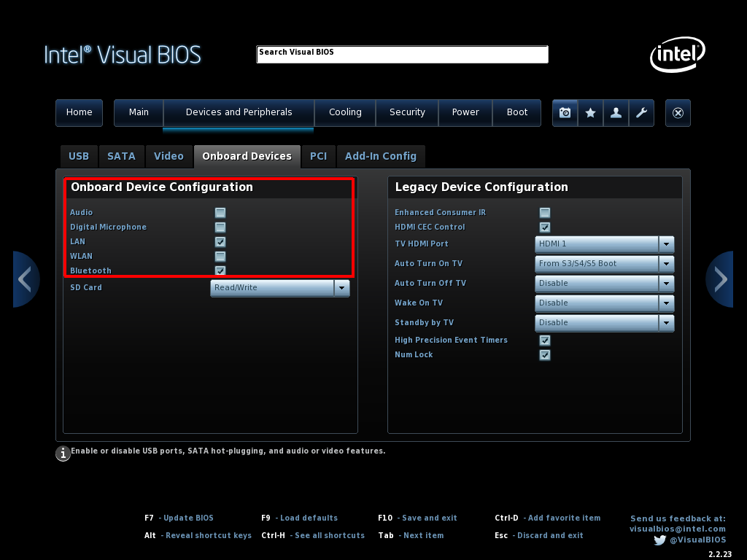Click the Intel logo
Screen dimensions: 747x560
[678, 54]
